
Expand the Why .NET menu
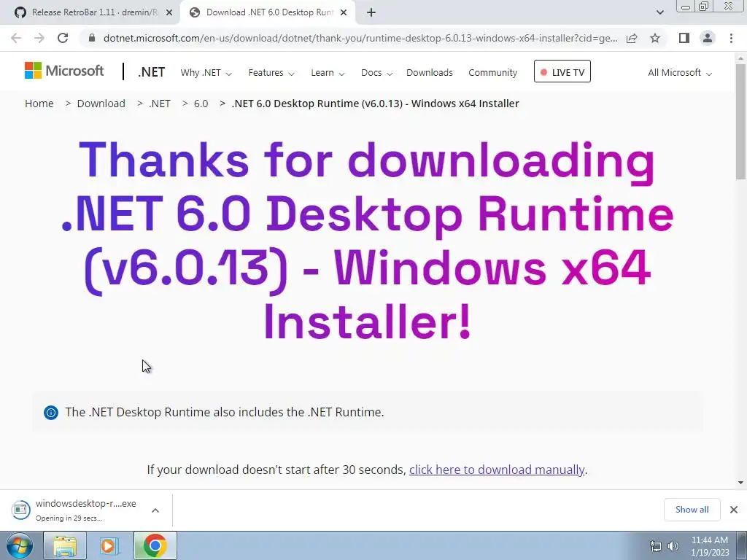tap(206, 72)
